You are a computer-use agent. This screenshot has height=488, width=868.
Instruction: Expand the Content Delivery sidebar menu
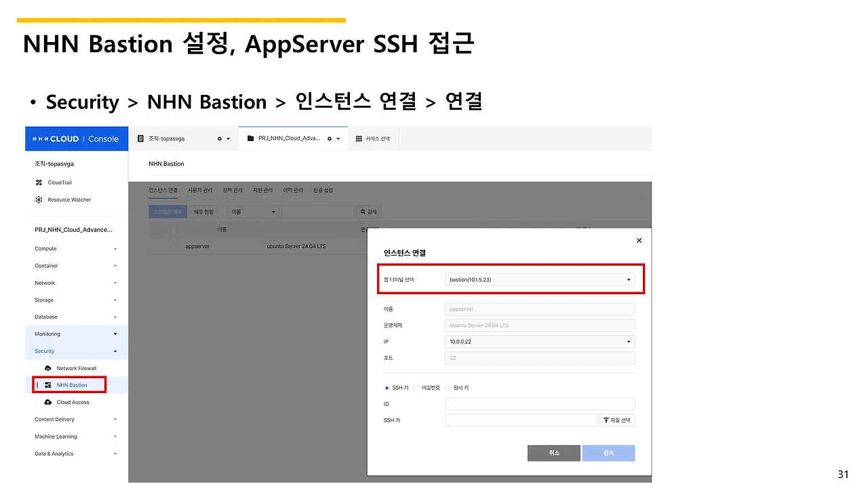pyautogui.click(x=76, y=420)
